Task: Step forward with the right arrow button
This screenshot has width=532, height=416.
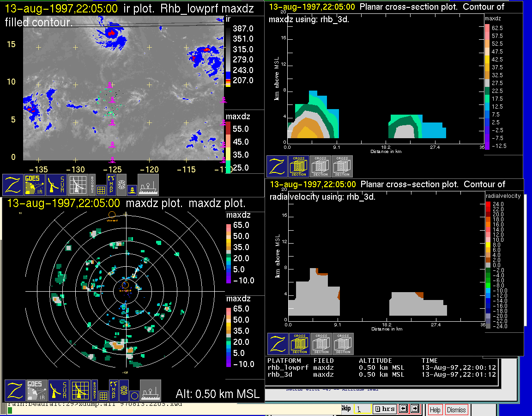Action: point(415,409)
